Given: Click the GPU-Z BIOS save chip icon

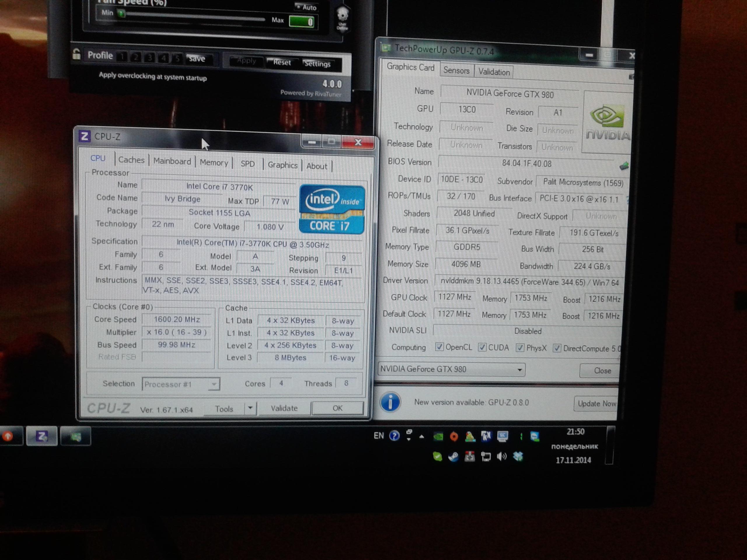Looking at the screenshot, I should pyautogui.click(x=624, y=165).
